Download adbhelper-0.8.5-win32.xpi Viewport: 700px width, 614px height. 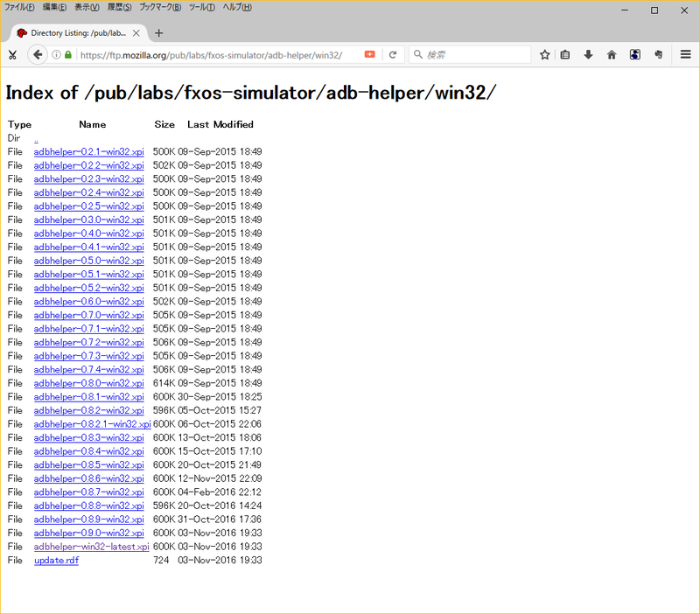(89, 465)
